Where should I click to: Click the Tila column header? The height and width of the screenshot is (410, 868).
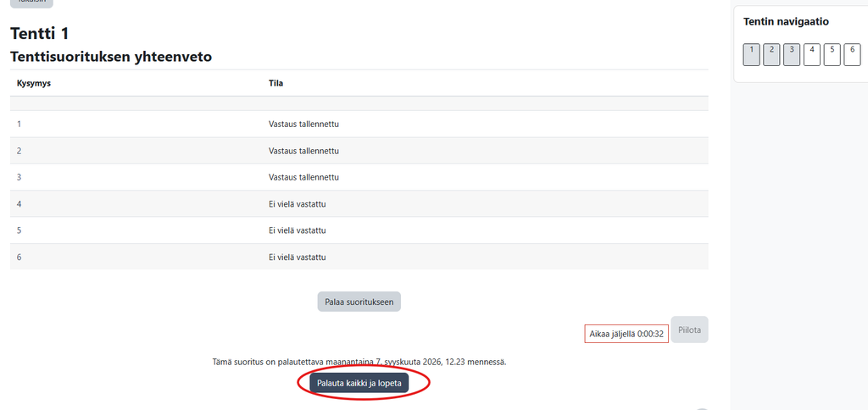[276, 84]
